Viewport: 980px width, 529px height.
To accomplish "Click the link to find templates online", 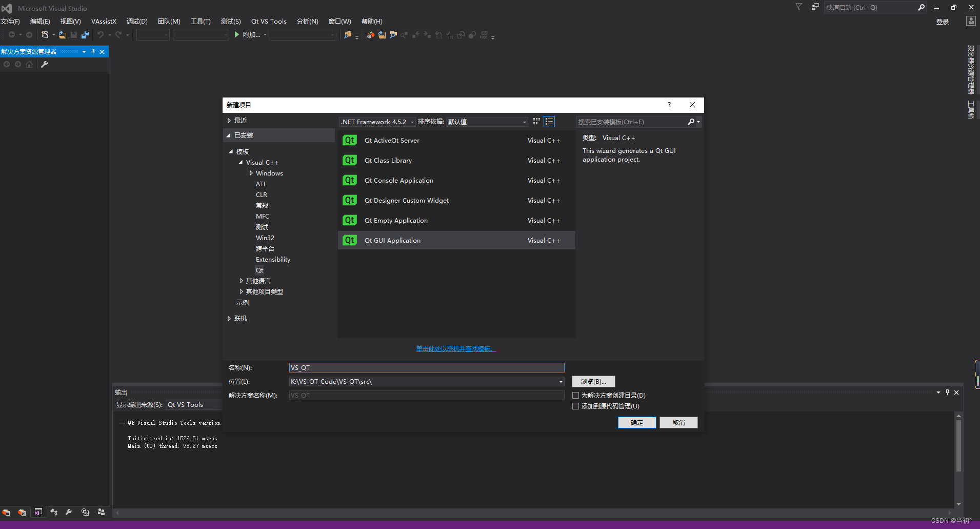I will (x=456, y=349).
